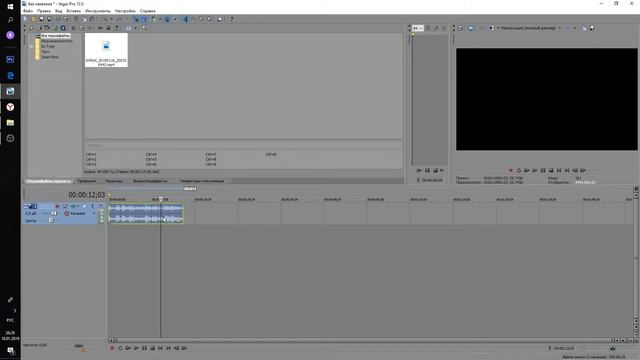Toggle Loop Playback in timeline transport bar
The height and width of the screenshot is (360, 640).
[120, 348]
